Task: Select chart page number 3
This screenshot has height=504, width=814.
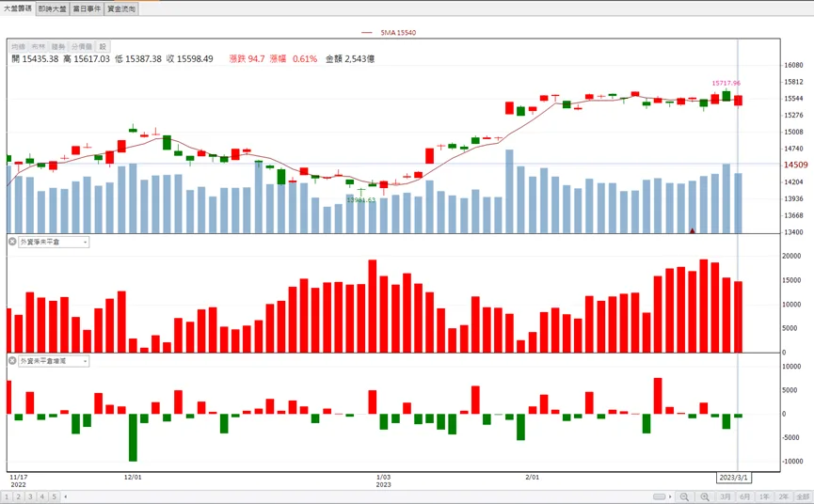Action: [31, 496]
